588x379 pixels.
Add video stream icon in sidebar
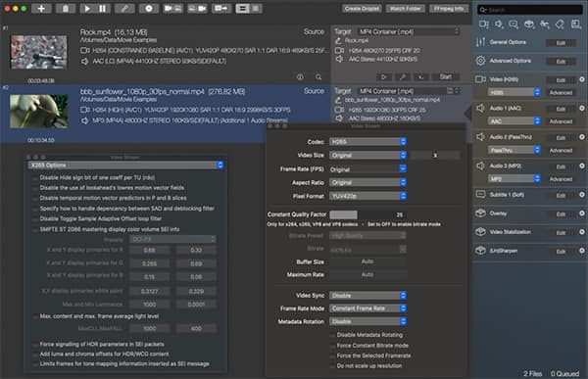coord(483,24)
